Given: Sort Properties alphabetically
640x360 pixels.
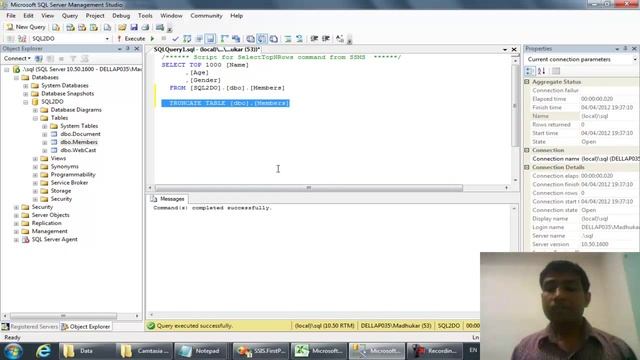Looking at the screenshot, I should click(x=541, y=71).
